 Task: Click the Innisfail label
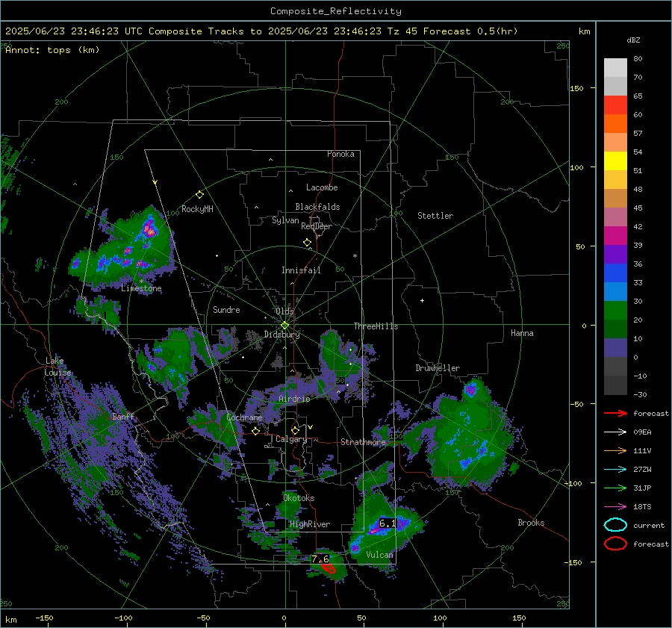tap(301, 270)
